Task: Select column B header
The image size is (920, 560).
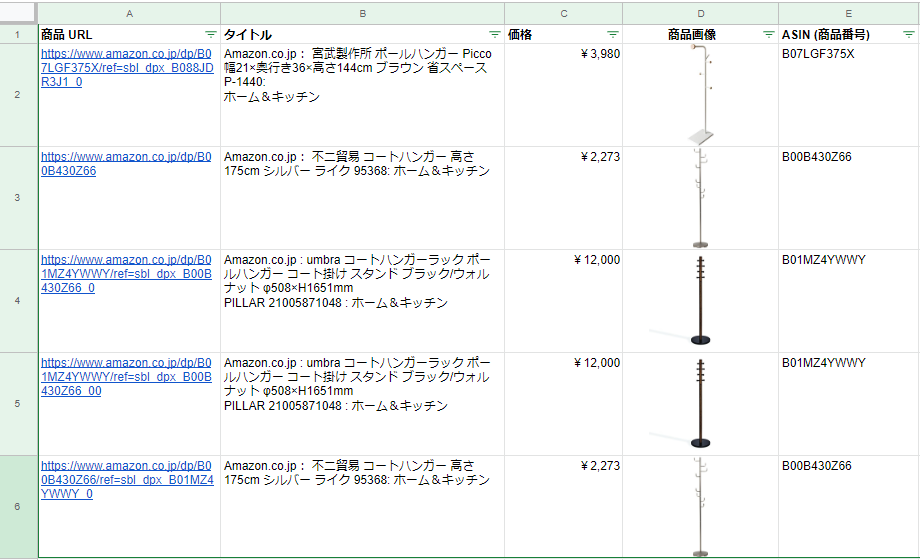Action: point(363,14)
